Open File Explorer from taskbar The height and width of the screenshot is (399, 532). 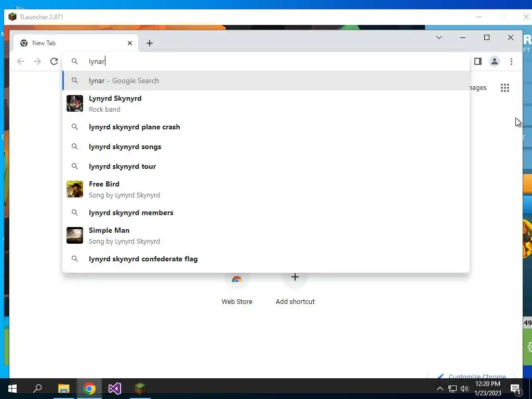tap(63, 389)
